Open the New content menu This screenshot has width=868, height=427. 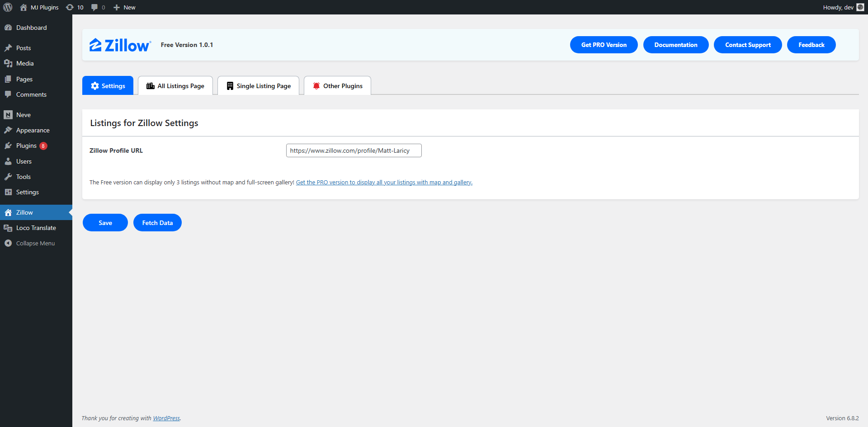(x=124, y=7)
